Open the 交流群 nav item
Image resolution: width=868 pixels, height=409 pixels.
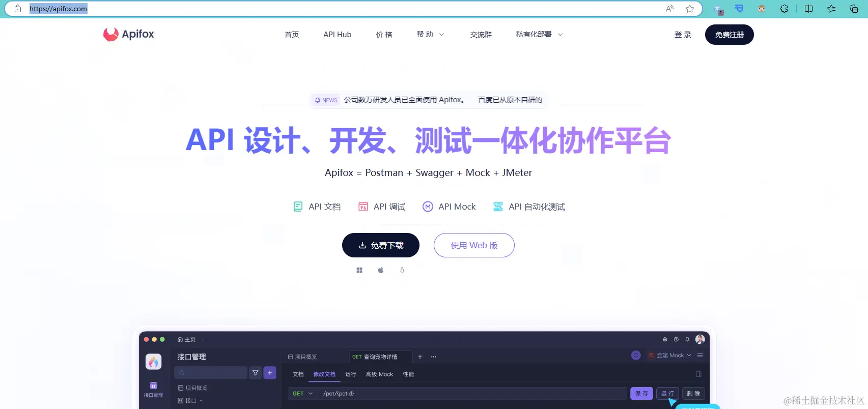[481, 35]
